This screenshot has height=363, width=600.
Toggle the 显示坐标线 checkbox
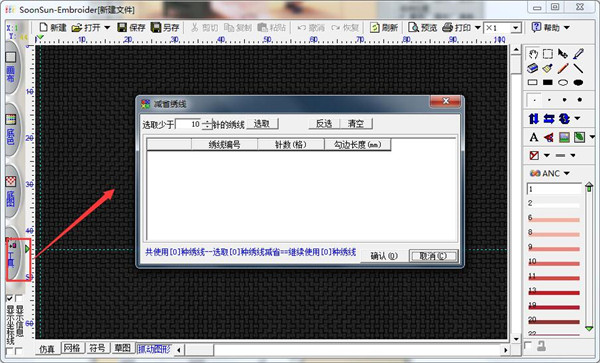[x=10, y=298]
